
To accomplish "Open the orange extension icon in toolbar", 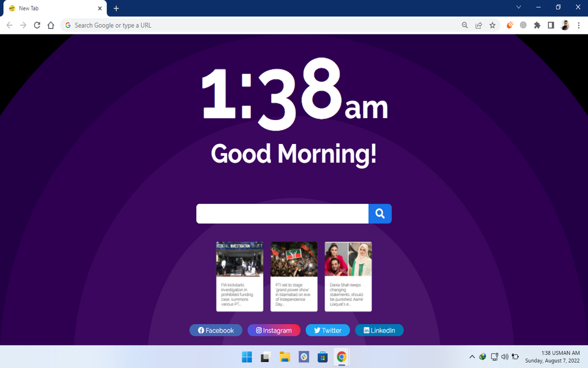I will (x=509, y=25).
